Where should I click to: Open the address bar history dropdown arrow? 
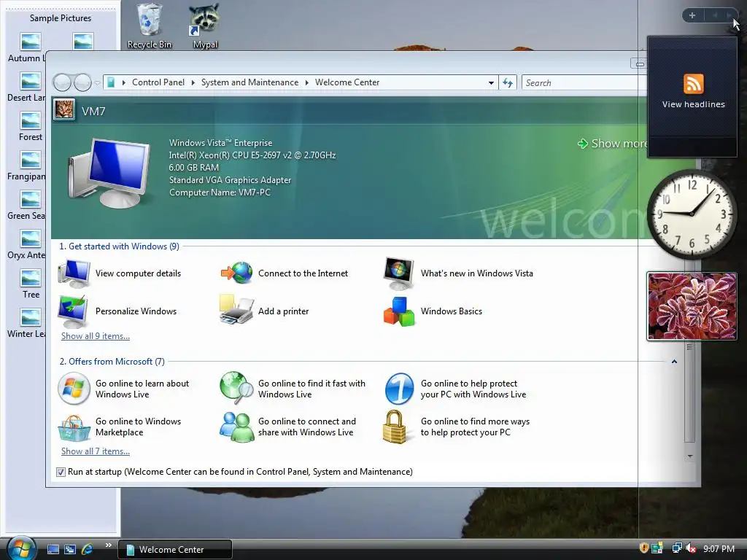(491, 83)
